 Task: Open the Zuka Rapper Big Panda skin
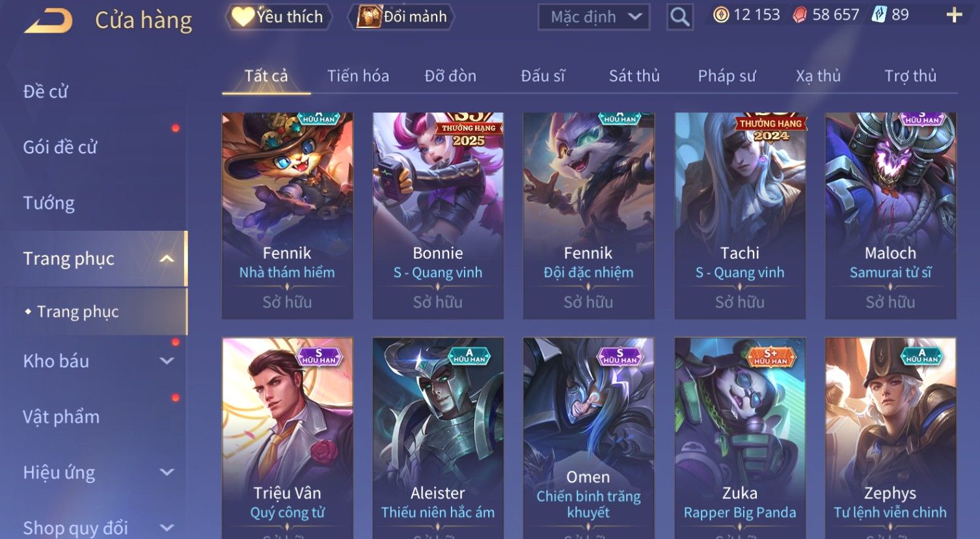pos(740,437)
